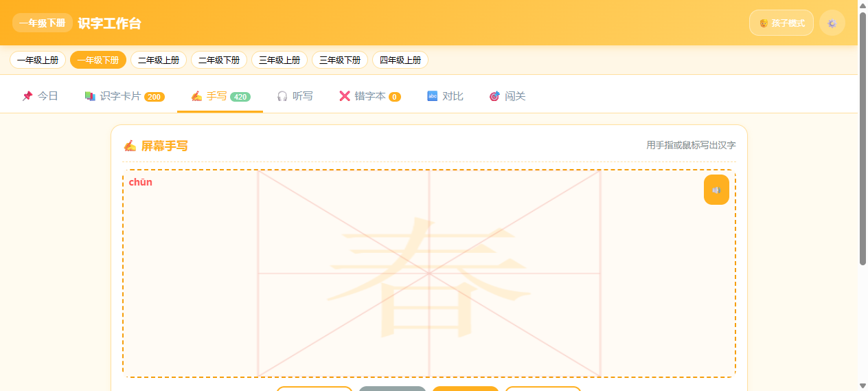Open the 今日 tab
The image size is (868, 391).
pos(40,96)
